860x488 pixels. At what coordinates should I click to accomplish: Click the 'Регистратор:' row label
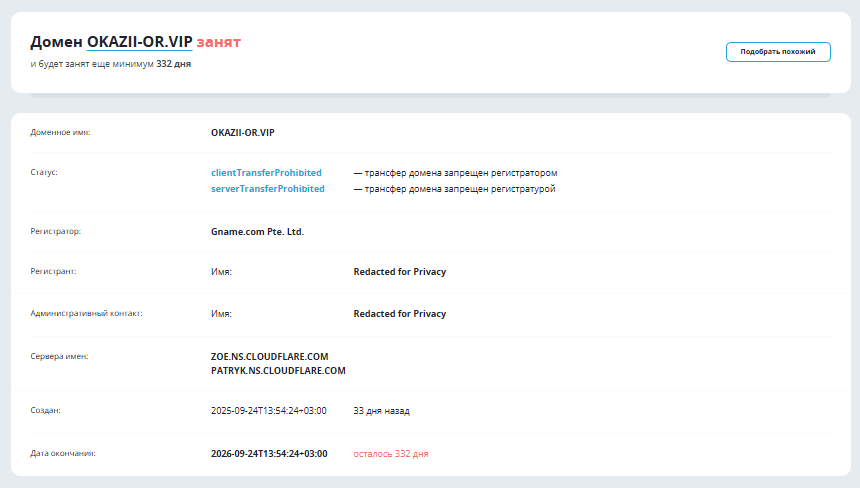[56, 231]
